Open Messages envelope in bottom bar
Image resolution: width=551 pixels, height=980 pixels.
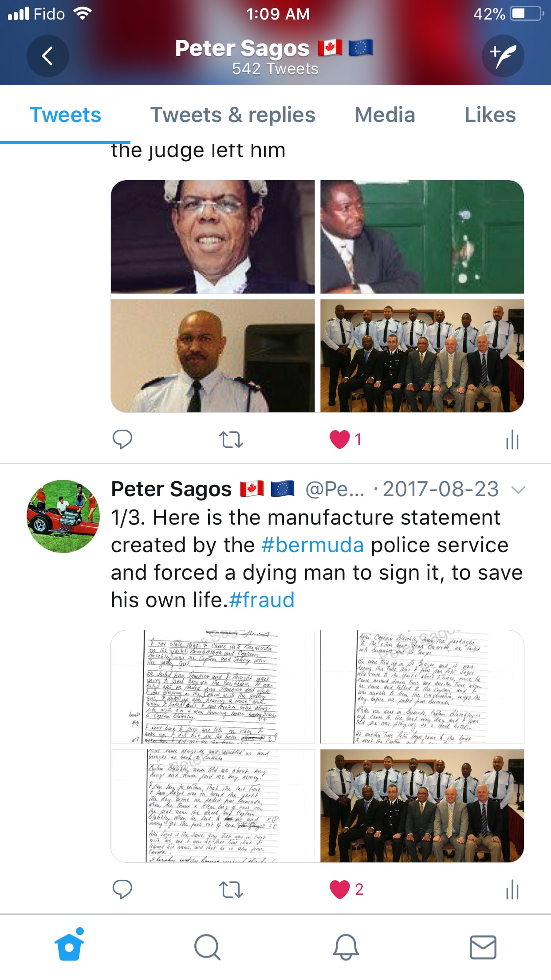(483, 947)
